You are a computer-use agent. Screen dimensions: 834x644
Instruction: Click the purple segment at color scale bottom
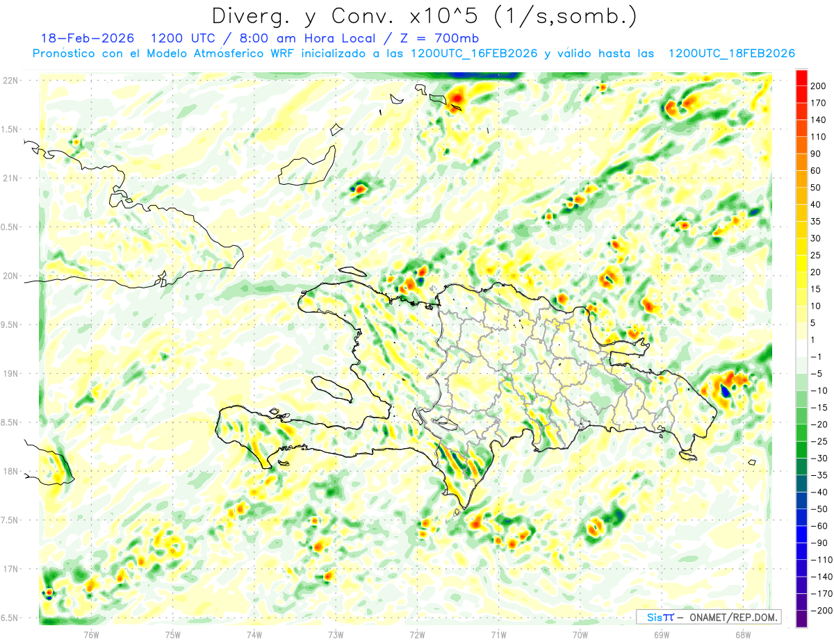tap(801, 620)
